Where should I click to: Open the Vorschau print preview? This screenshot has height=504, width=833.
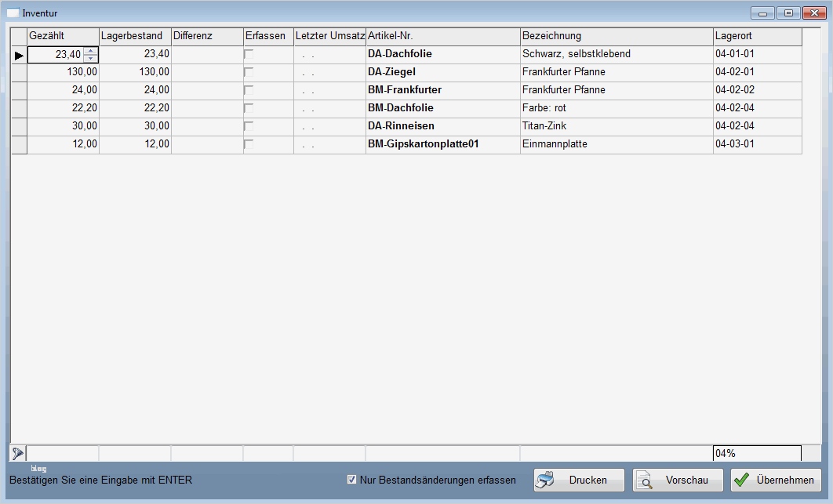coord(678,480)
